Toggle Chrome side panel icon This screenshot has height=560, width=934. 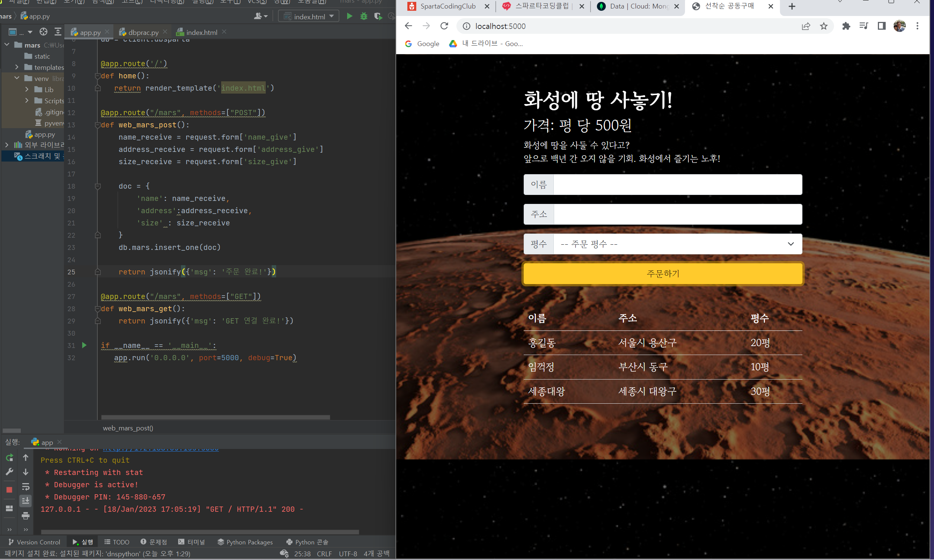point(882,26)
